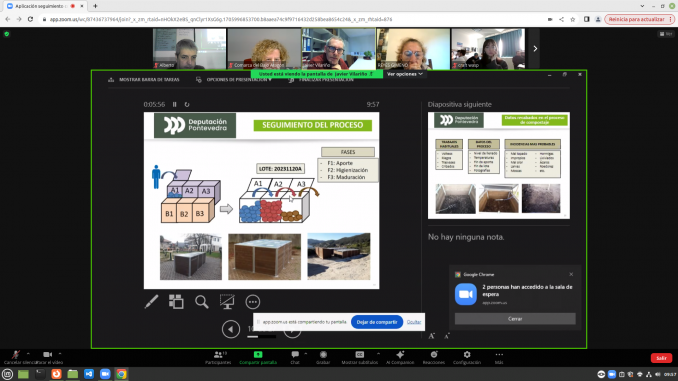678x381 pixels.
Task: Go to previous slide arrow button
Action: [x=231, y=329]
